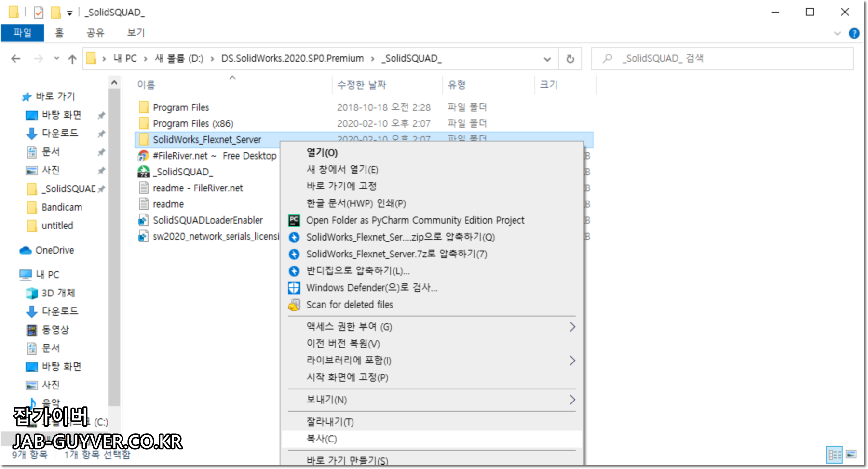
Task: Select 내 PC in navigation pane
Action: pos(40,275)
